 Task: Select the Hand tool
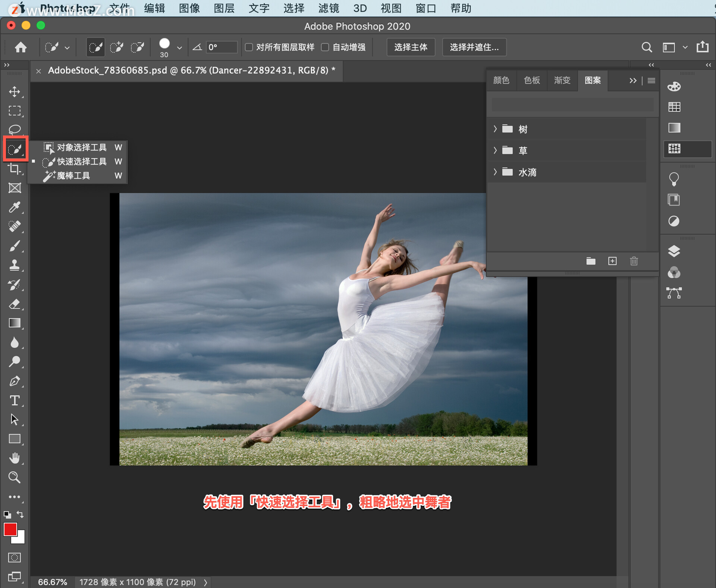click(15, 458)
